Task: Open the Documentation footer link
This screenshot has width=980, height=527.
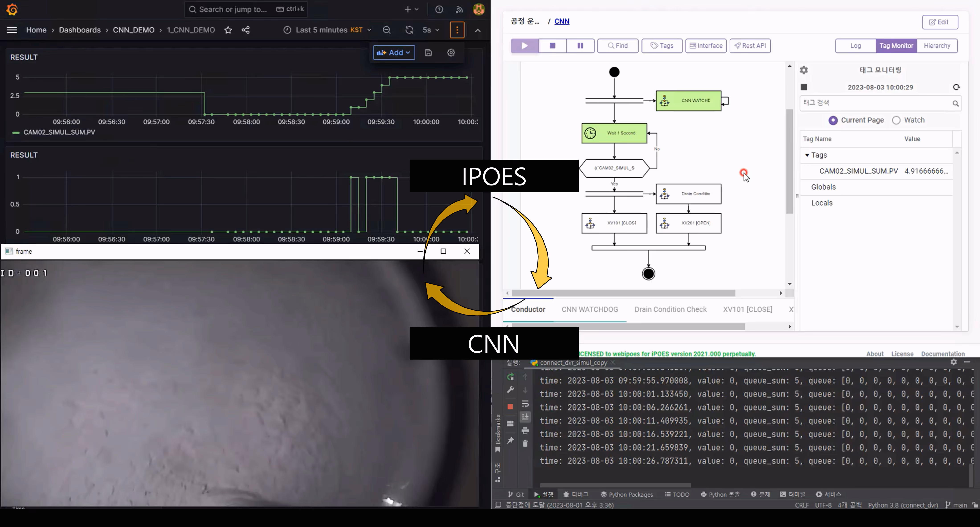Action: click(943, 354)
